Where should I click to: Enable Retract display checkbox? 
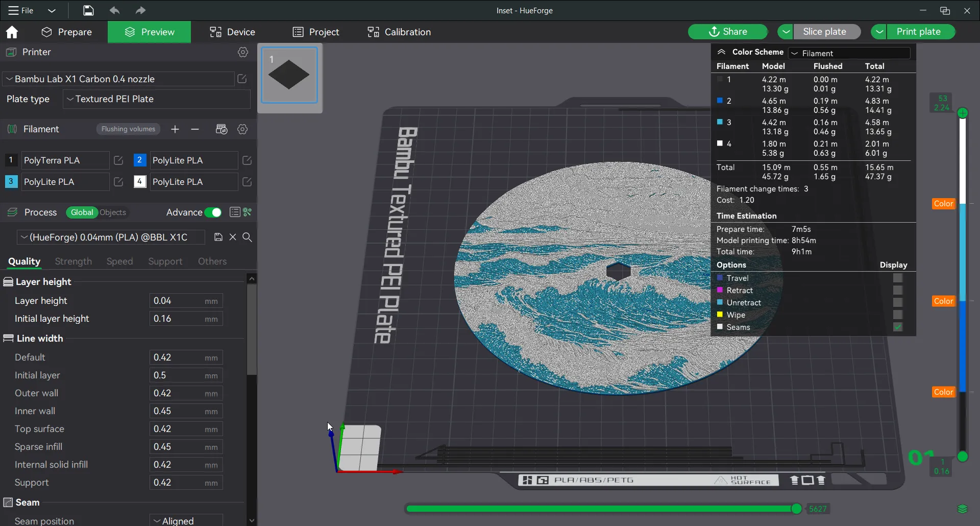pyautogui.click(x=898, y=290)
